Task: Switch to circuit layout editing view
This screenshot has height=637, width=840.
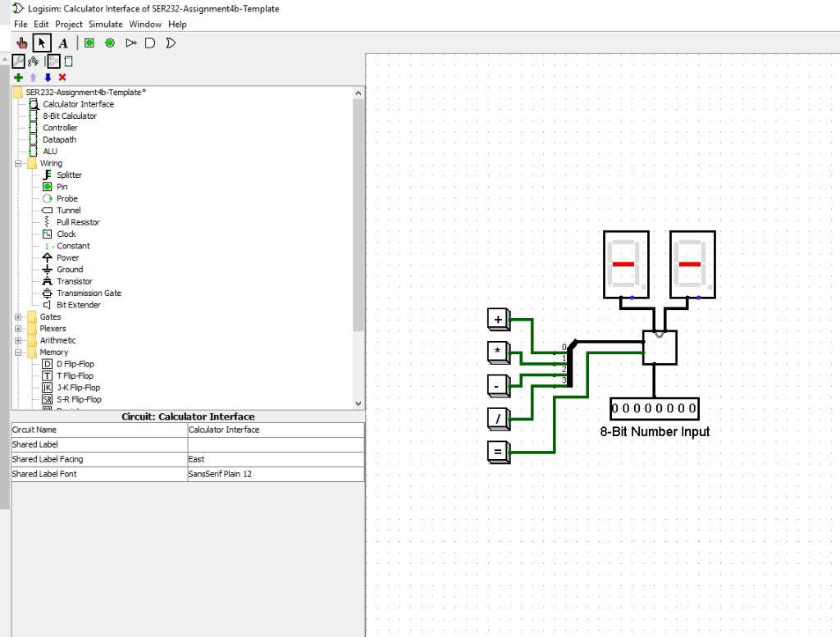Action: pos(53,61)
